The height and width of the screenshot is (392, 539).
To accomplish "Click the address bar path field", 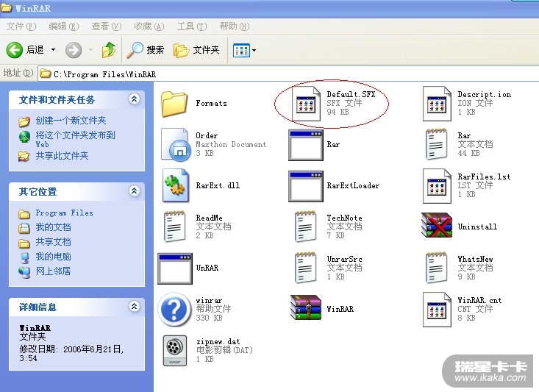I will pos(288,74).
